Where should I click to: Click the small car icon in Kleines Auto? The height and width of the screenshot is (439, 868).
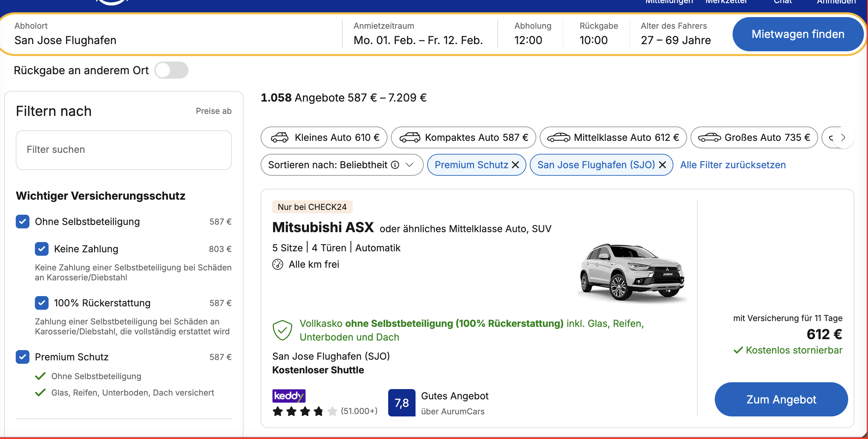pos(280,137)
